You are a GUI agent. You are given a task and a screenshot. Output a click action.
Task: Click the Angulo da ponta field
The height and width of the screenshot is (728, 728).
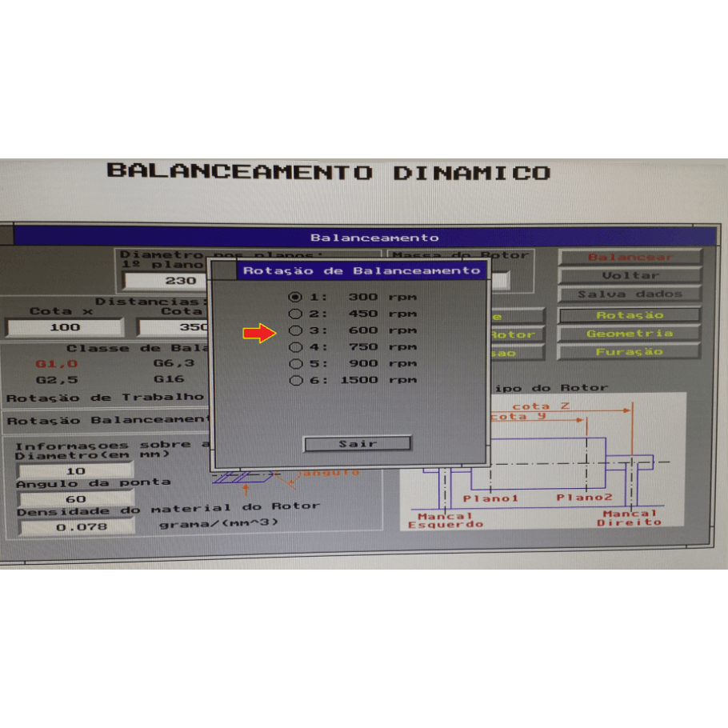click(x=75, y=499)
